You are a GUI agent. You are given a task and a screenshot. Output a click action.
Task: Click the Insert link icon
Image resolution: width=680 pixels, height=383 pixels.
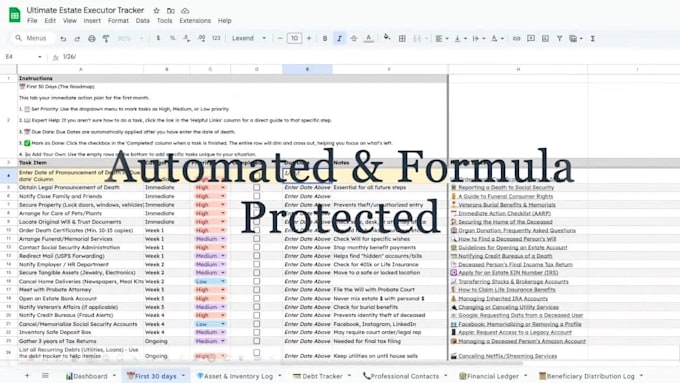[516, 39]
